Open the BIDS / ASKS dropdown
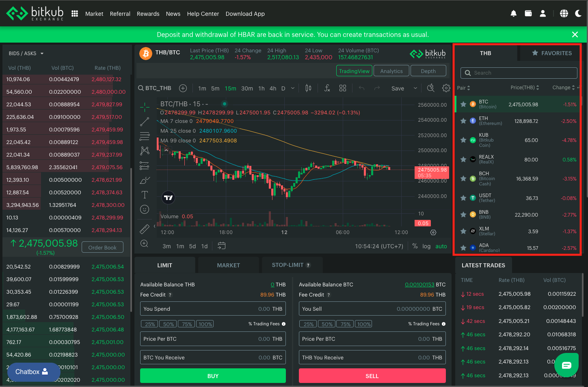 25,53
